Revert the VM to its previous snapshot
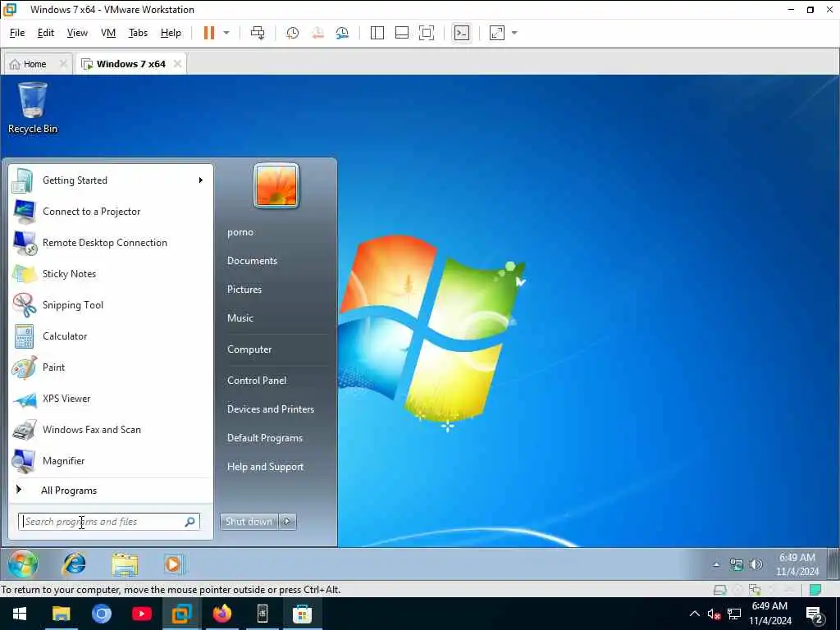The height and width of the screenshot is (630, 840). [x=317, y=33]
